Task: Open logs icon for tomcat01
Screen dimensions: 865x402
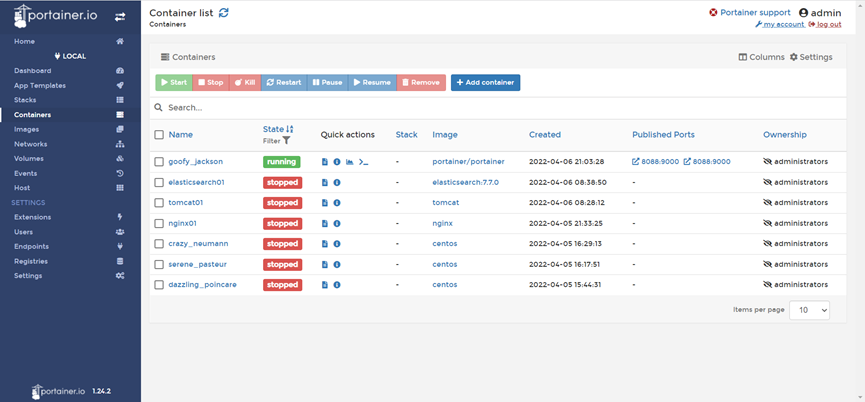Action: click(x=325, y=203)
